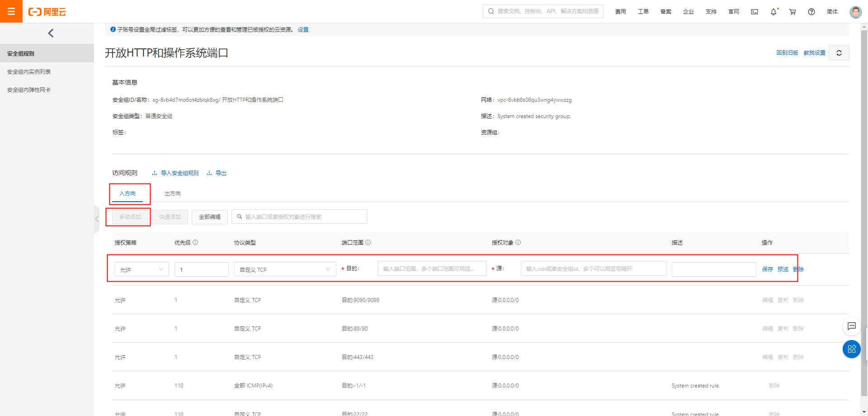Open the user avatar account menu
868x416 pixels.
point(855,12)
